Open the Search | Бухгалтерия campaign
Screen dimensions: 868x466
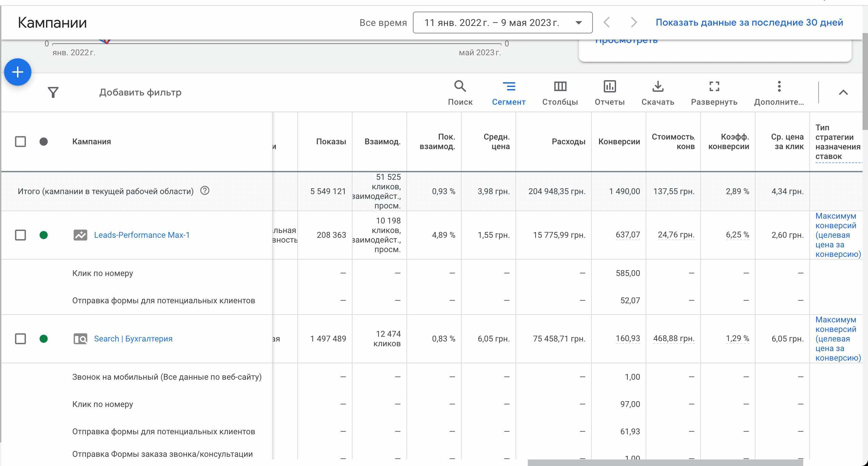tap(133, 339)
